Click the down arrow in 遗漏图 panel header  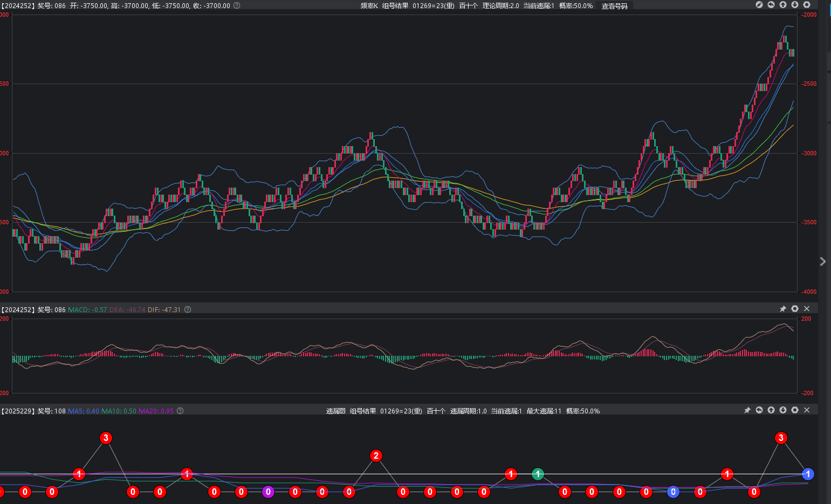click(783, 410)
